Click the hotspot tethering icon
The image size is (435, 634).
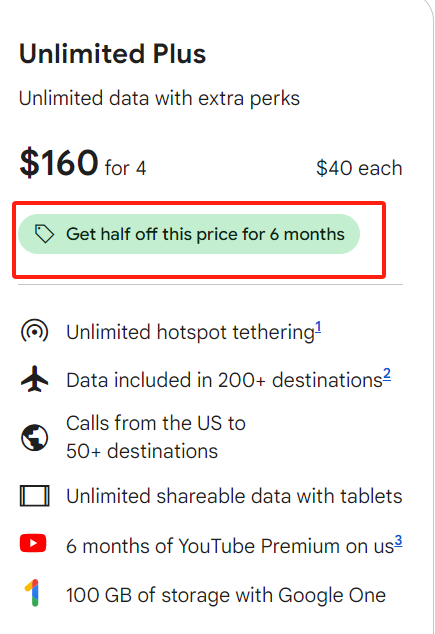[x=34, y=332]
